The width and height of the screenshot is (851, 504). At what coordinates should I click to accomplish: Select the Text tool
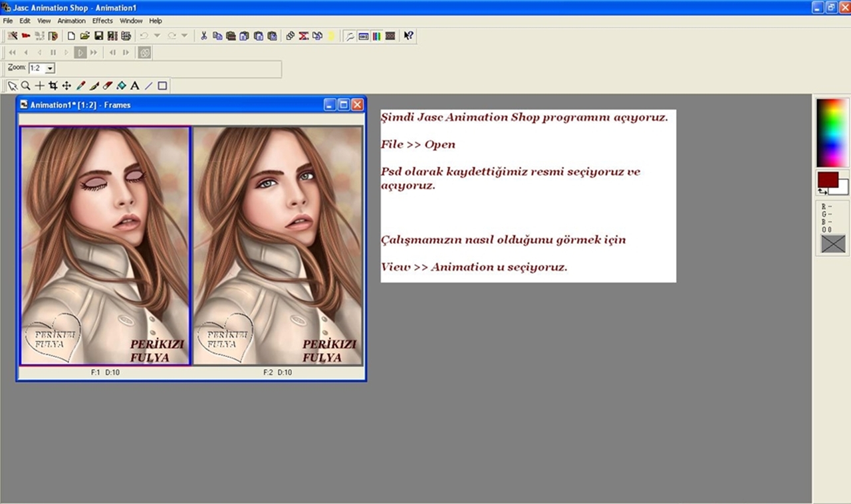[135, 86]
